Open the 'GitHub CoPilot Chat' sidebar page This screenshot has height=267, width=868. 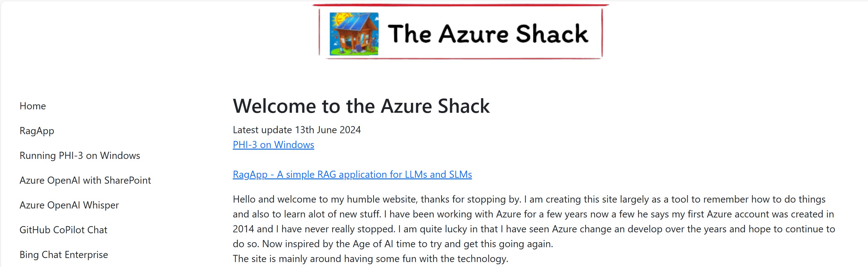coord(63,230)
